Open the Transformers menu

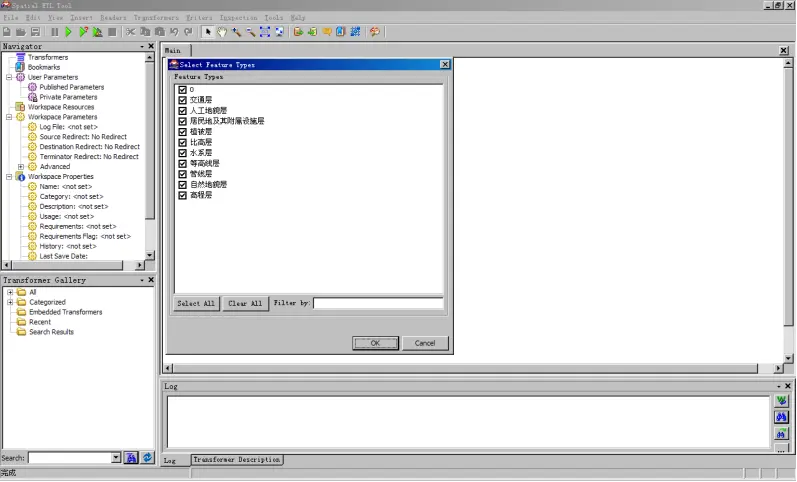tap(156, 17)
